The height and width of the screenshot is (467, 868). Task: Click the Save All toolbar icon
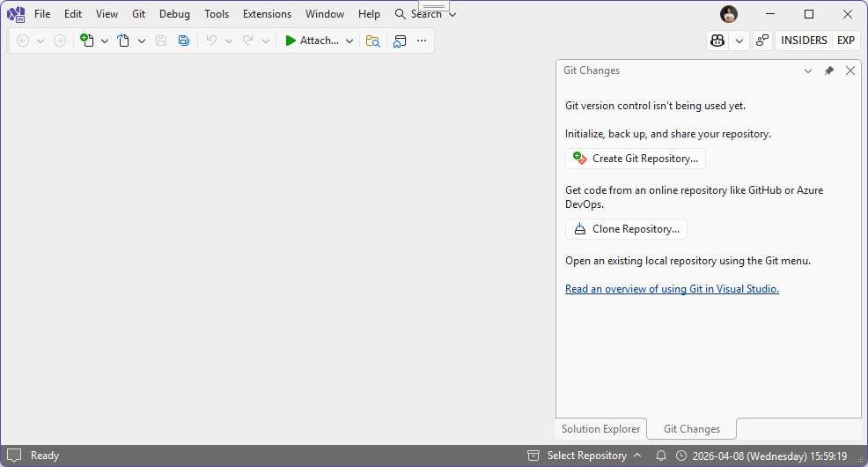[184, 41]
